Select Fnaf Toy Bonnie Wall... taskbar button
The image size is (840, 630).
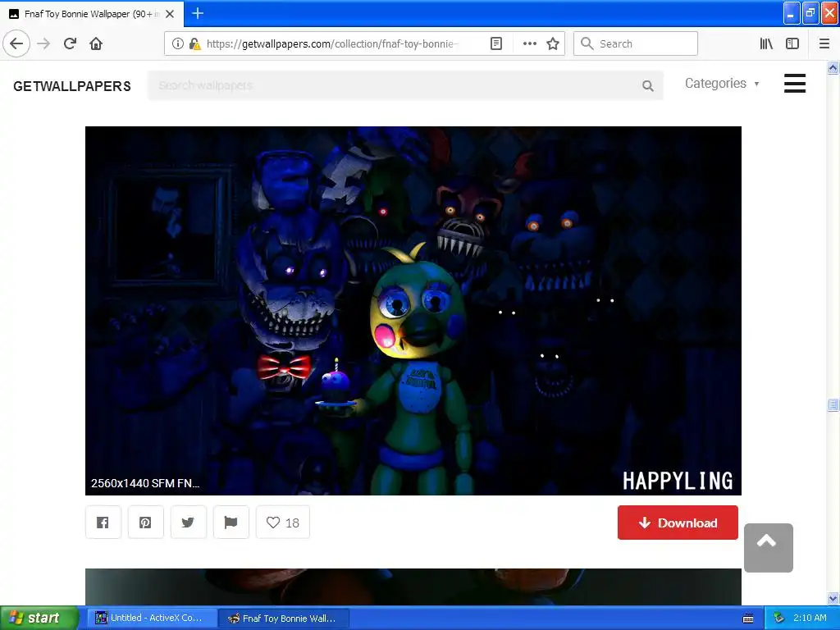[x=284, y=619]
